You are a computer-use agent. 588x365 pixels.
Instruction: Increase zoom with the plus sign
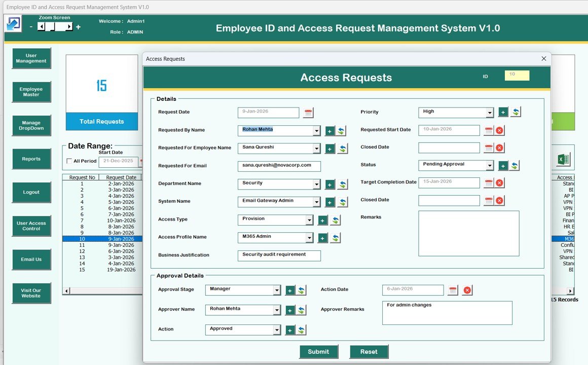[78, 27]
